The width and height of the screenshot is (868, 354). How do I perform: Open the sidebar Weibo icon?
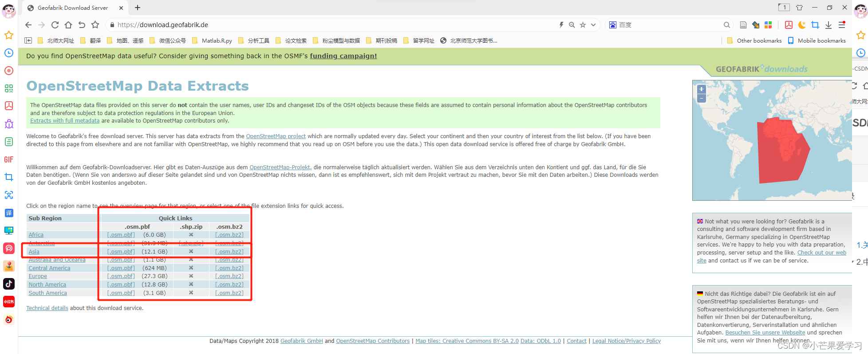click(x=9, y=319)
